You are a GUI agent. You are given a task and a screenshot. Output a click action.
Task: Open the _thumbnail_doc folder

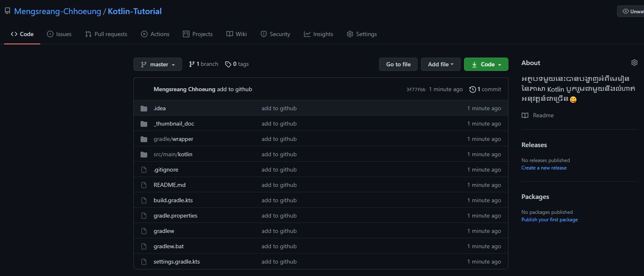click(174, 123)
